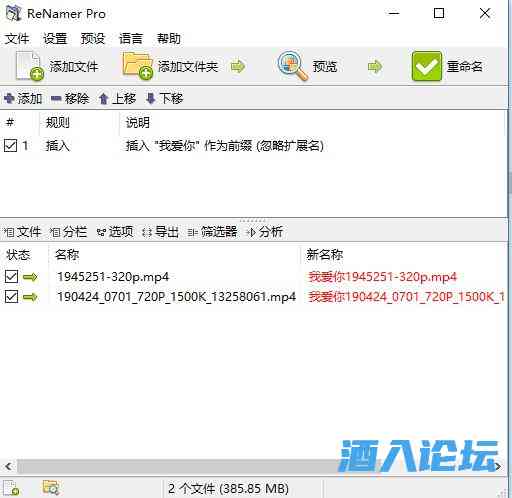
Task: Select the file name 190424_0701_720P_1500K_13258061.mp4
Action: (x=176, y=297)
